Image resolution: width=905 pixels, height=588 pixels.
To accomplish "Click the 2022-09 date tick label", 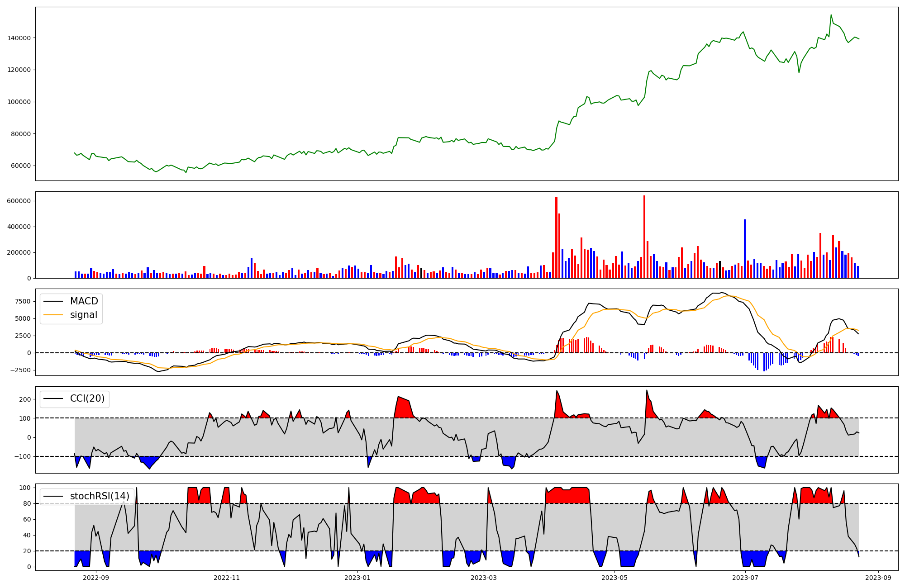I will [x=96, y=578].
